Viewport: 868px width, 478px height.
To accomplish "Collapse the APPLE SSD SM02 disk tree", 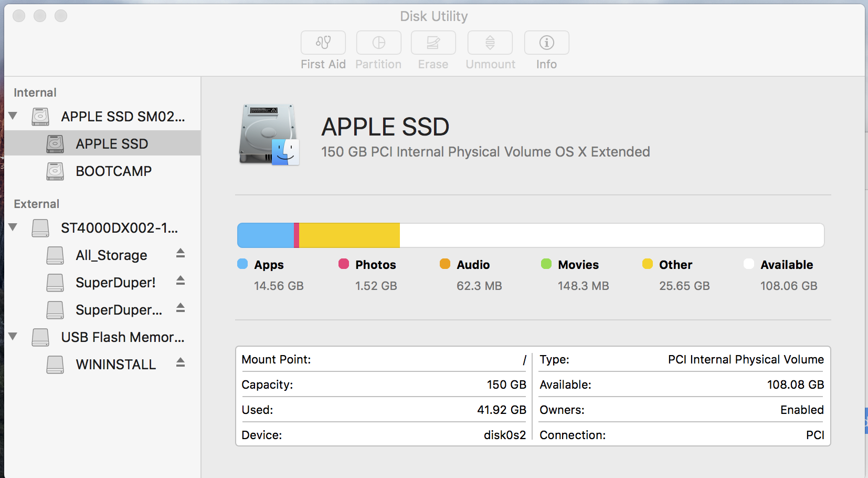I will [13, 116].
